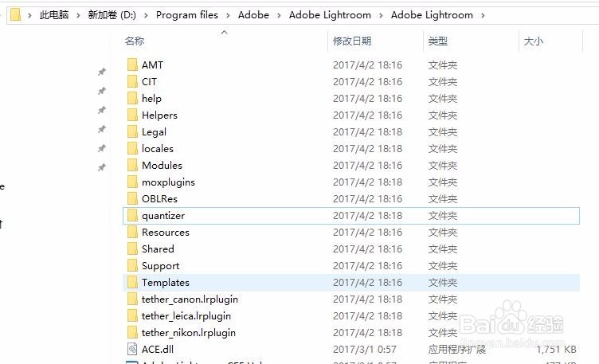Click the address bar folder icon
Viewport: 599px width, 364px height.
coord(15,15)
